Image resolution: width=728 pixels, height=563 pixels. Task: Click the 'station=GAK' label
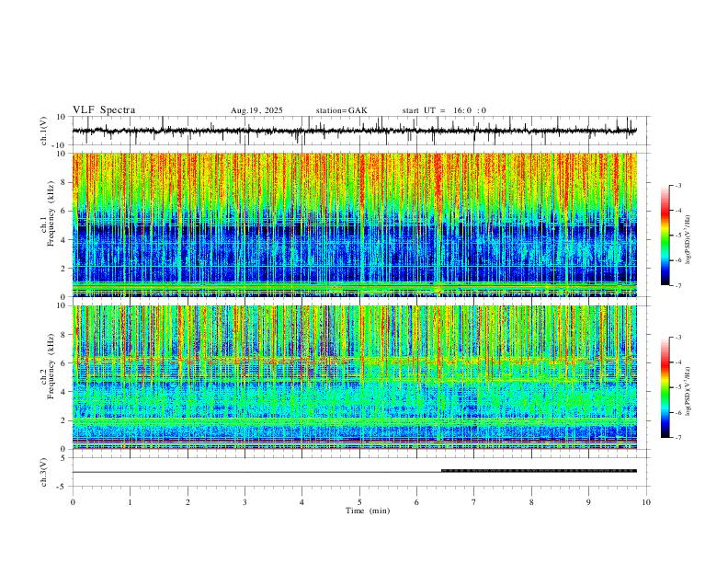pos(341,110)
